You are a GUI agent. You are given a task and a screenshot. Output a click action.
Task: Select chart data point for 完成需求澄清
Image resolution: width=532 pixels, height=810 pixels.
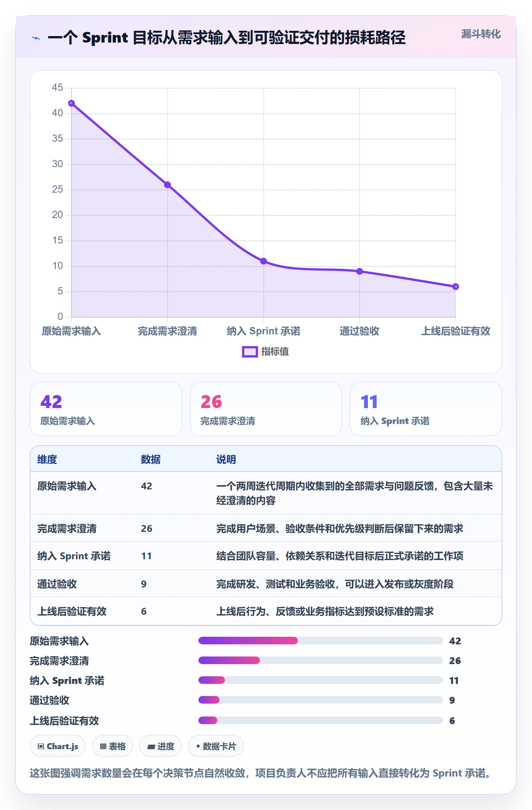[168, 185]
